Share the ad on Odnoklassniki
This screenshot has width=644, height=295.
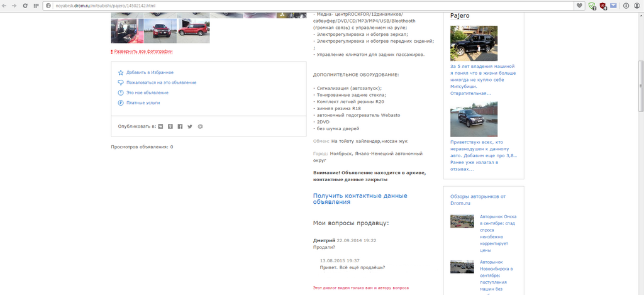pos(170,126)
